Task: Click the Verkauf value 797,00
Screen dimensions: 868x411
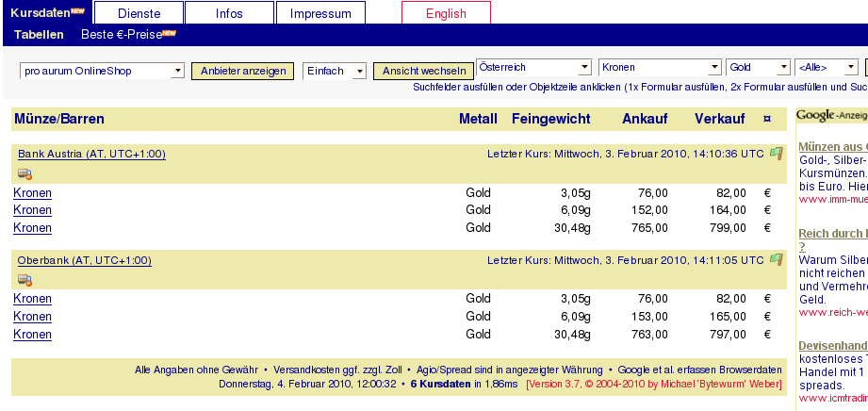Action: point(728,334)
